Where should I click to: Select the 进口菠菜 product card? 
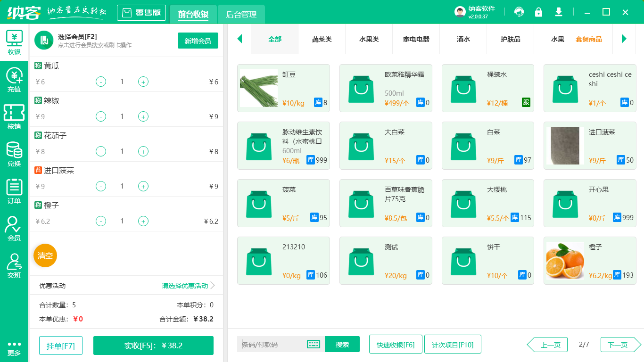(x=590, y=146)
